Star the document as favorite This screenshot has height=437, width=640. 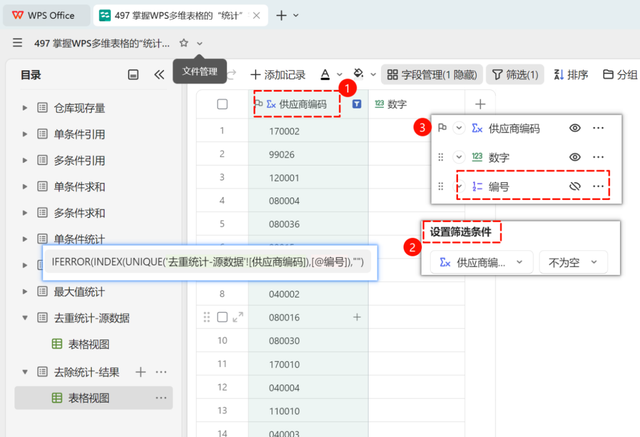(x=184, y=43)
